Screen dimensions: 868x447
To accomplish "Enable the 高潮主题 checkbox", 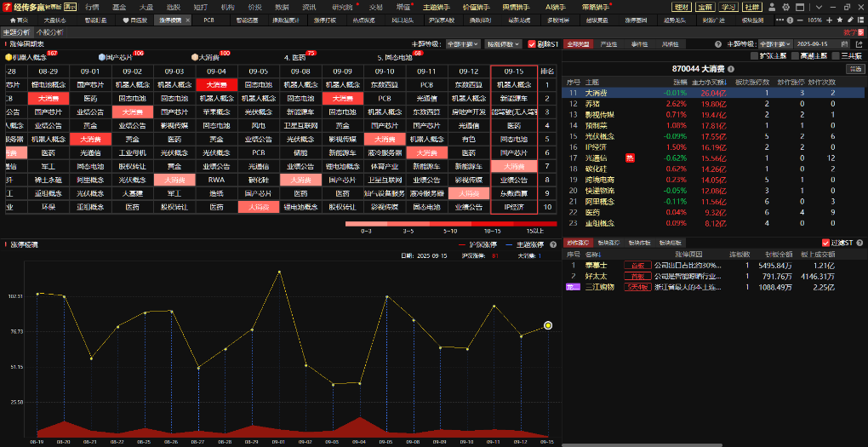I will coord(796,55).
